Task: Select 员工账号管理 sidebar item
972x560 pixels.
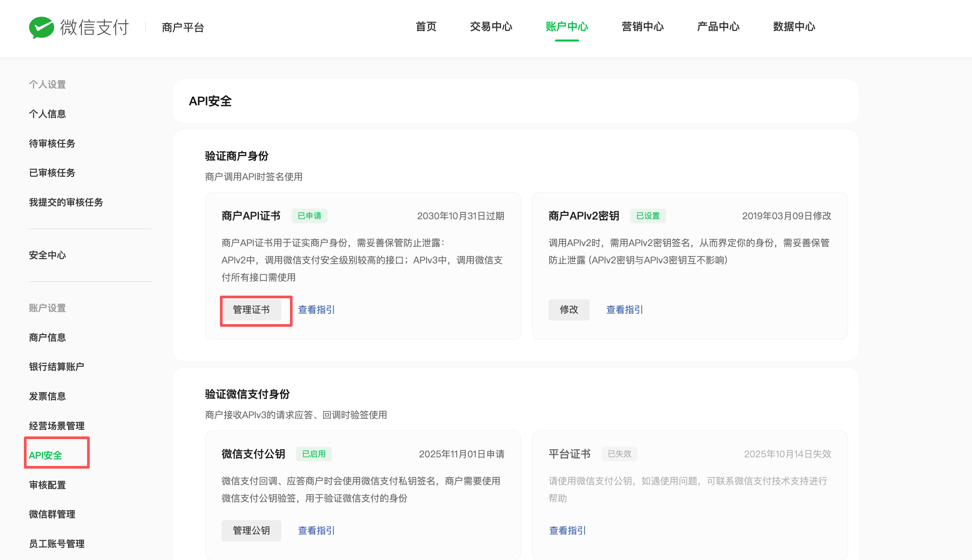Action: click(56, 543)
